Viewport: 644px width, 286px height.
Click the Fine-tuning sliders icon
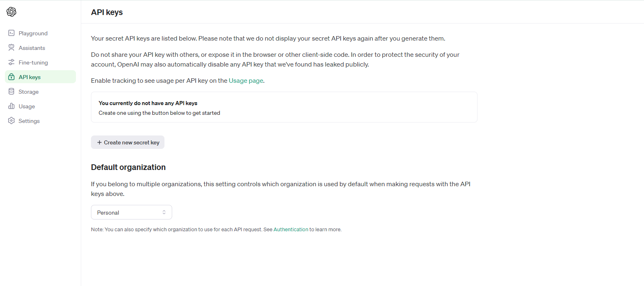pyautogui.click(x=11, y=62)
